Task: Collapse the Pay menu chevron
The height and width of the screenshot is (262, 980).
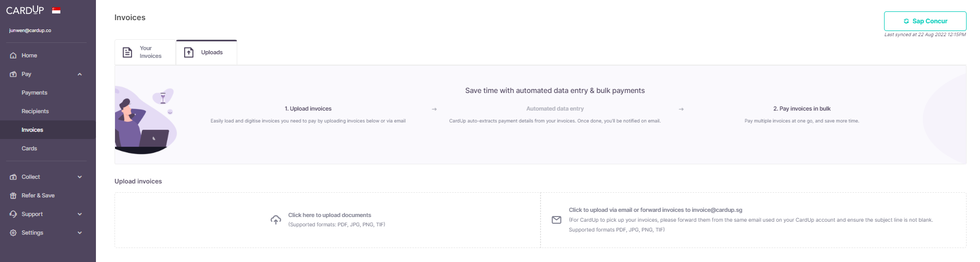Action: coord(80,74)
